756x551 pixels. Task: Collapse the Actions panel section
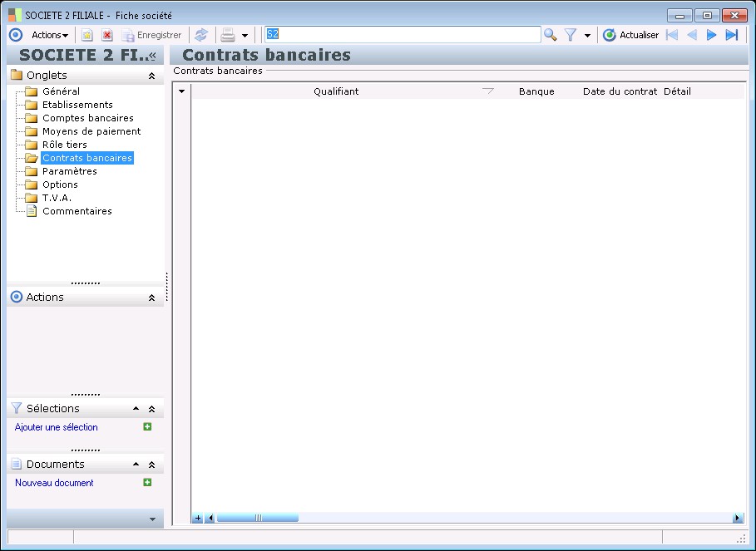pyautogui.click(x=151, y=298)
